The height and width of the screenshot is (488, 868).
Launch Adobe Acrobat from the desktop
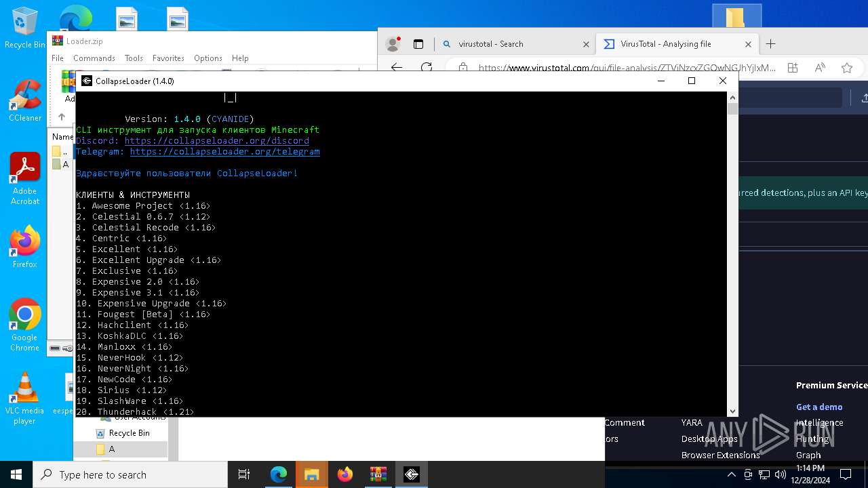(24, 178)
